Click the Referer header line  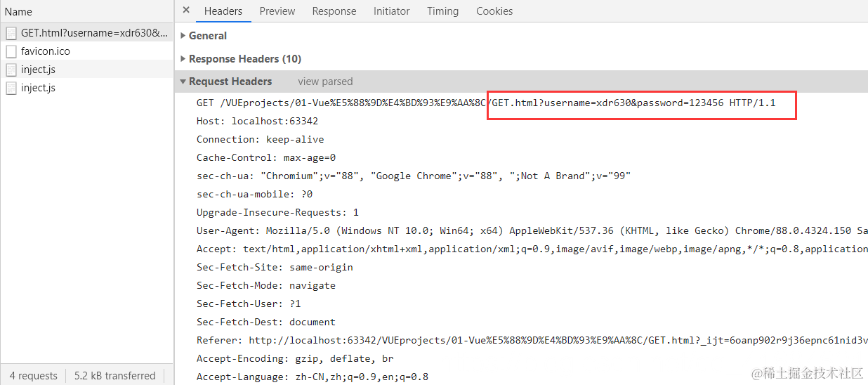coord(532,340)
